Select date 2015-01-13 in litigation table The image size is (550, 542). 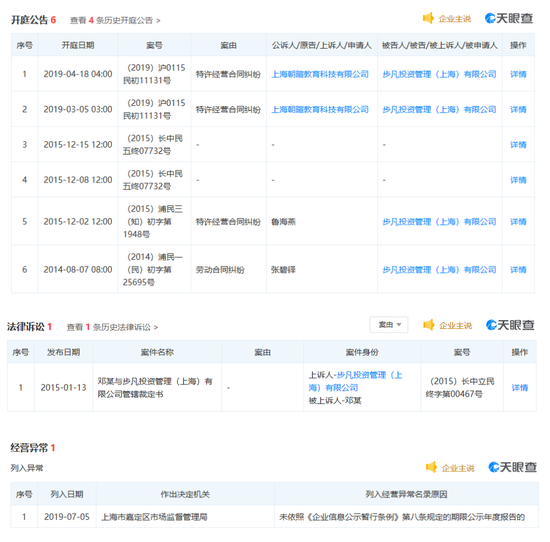tap(63, 388)
